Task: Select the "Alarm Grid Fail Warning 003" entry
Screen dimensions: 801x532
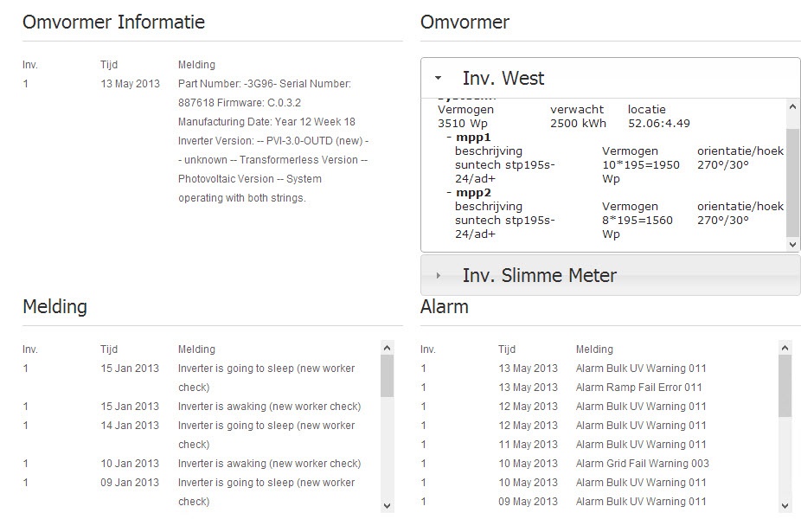Action: (x=643, y=464)
